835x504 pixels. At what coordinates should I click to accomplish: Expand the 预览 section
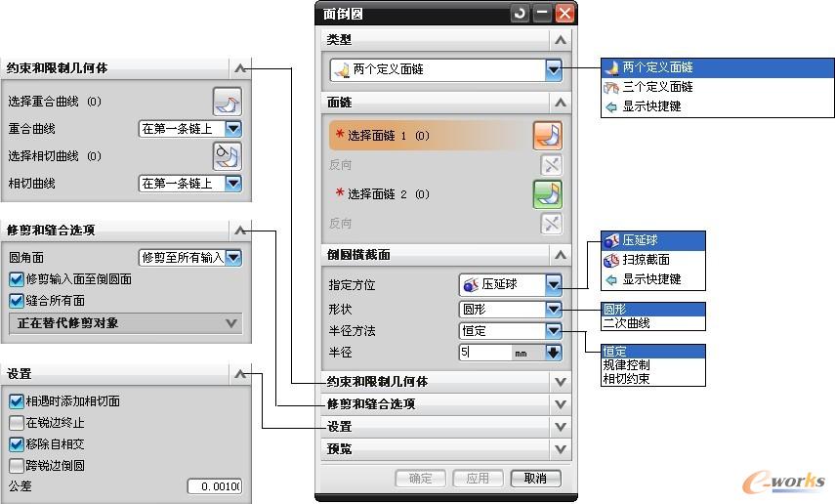[x=560, y=449]
